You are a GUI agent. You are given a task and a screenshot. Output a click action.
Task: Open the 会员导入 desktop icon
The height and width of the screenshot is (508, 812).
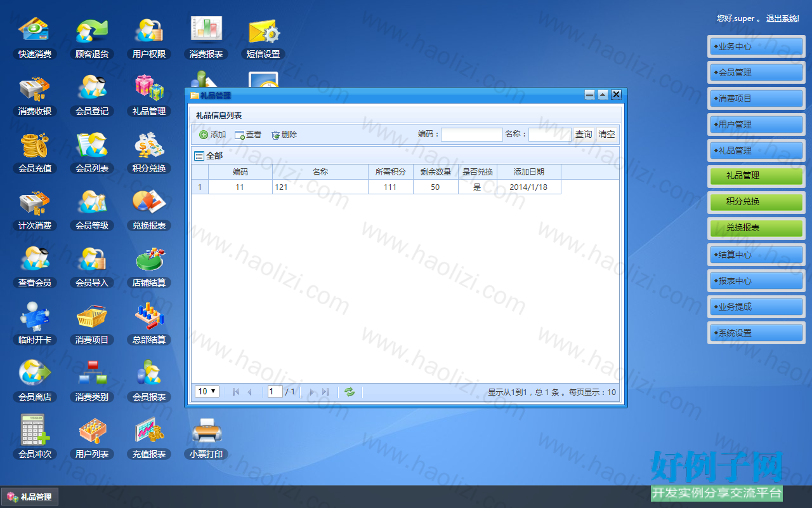(92, 267)
